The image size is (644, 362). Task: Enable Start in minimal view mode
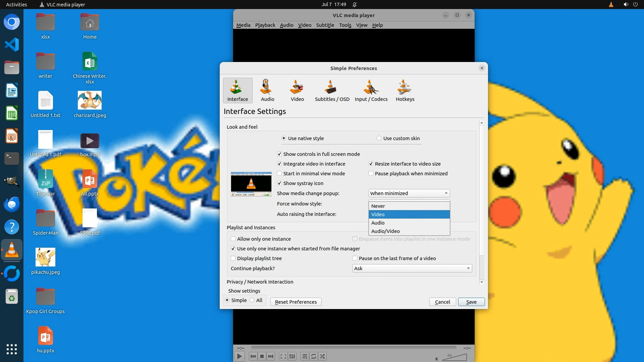coord(279,174)
